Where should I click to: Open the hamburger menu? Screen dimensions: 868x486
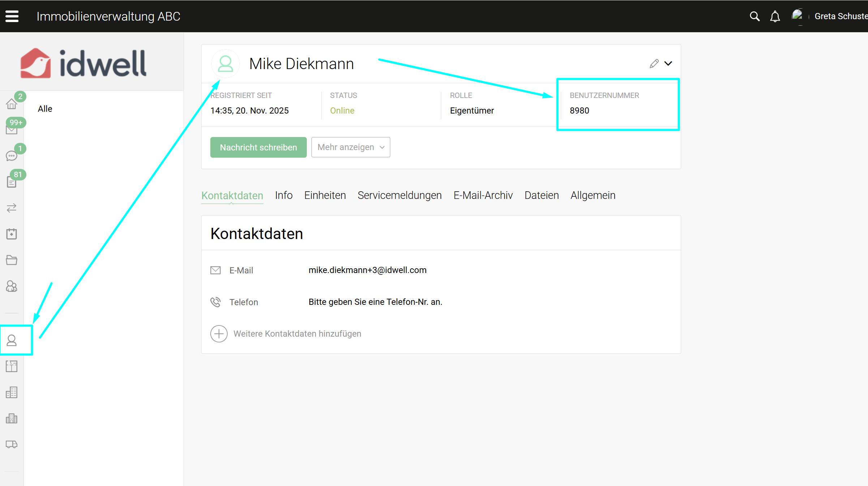12,16
